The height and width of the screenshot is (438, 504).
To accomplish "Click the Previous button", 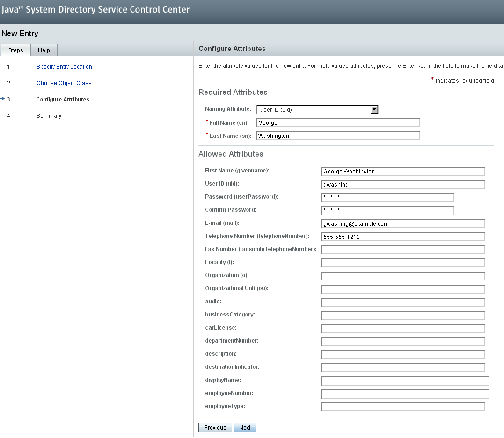I will [215, 427].
